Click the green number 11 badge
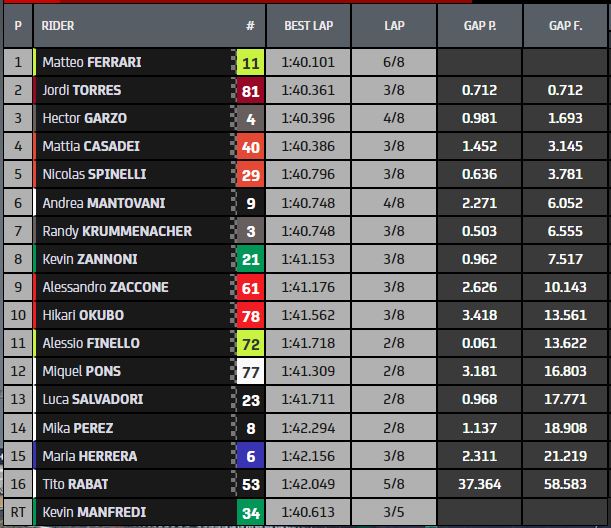Image resolution: width=611 pixels, height=528 pixels. [x=250, y=63]
